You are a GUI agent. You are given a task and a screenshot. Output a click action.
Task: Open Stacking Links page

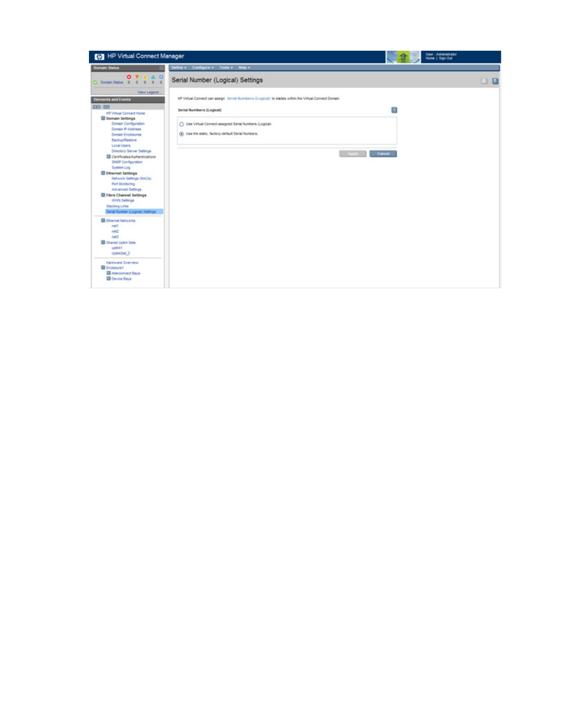[117, 206]
